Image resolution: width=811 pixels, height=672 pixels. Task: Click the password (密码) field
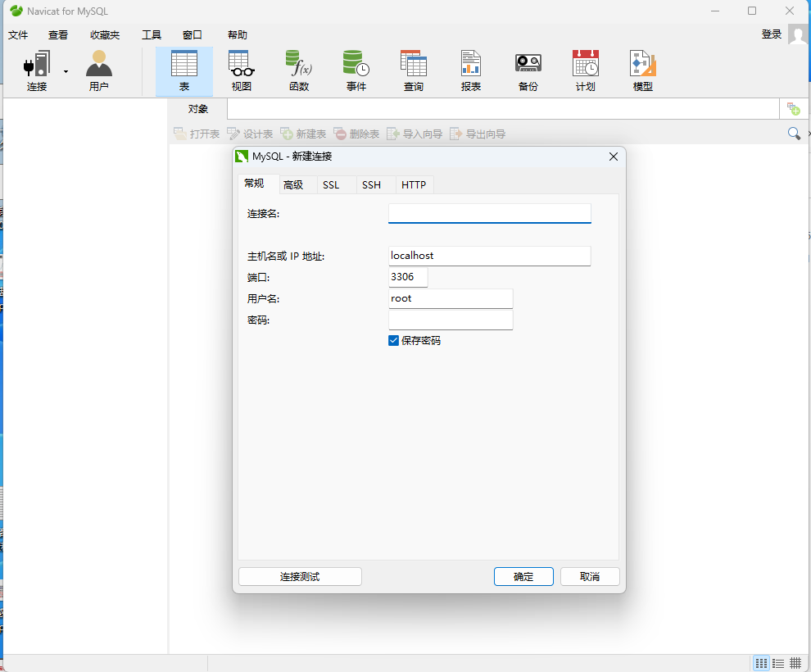pyautogui.click(x=451, y=320)
